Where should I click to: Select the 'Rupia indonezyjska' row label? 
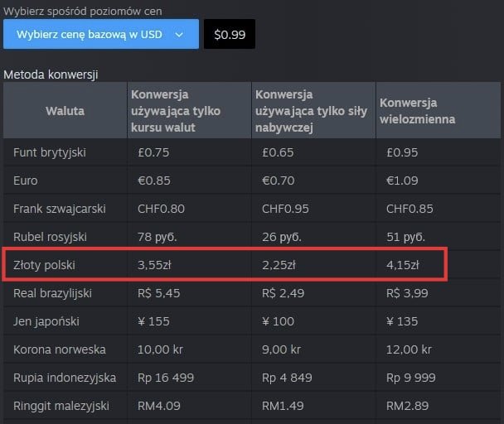point(65,378)
